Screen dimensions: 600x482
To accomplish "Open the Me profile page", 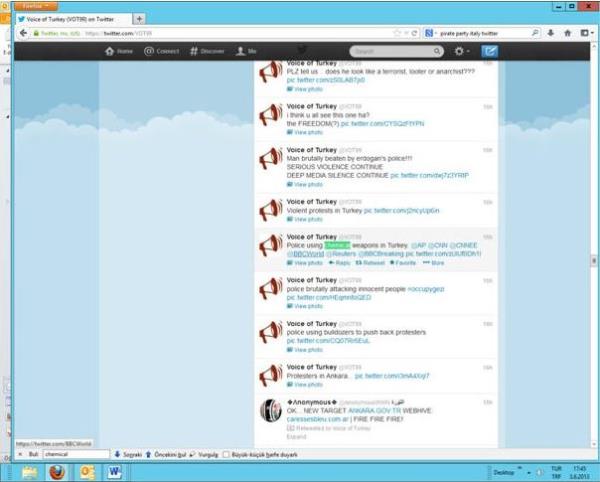I will (247, 50).
